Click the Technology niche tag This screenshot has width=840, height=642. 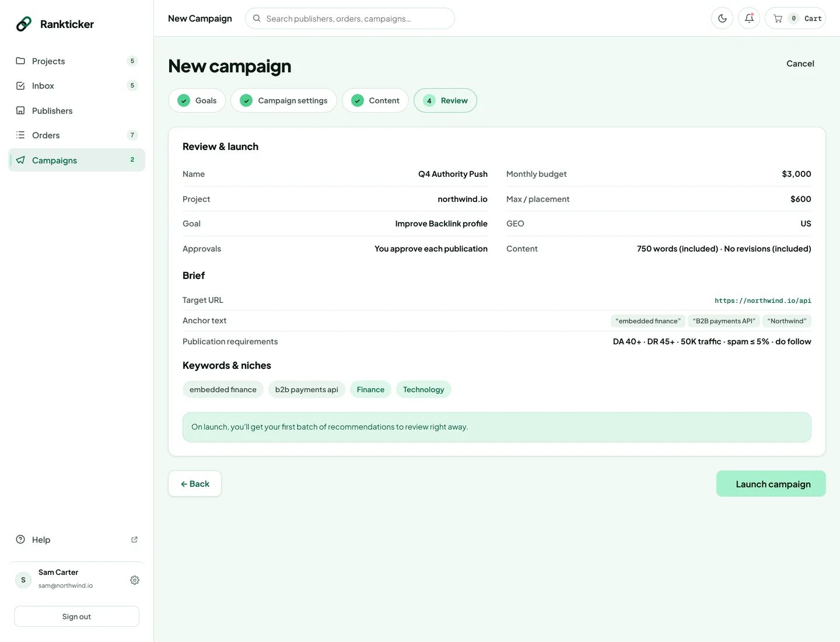click(423, 390)
